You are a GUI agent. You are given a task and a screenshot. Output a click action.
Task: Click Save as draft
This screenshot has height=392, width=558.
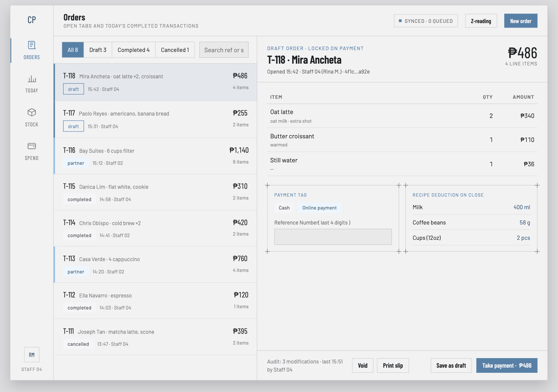(x=451, y=365)
